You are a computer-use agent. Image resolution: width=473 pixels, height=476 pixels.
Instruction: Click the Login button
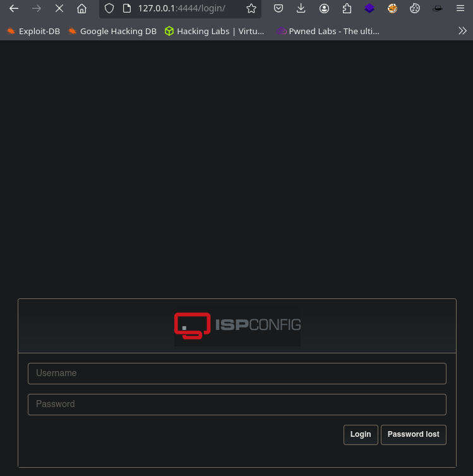(361, 435)
